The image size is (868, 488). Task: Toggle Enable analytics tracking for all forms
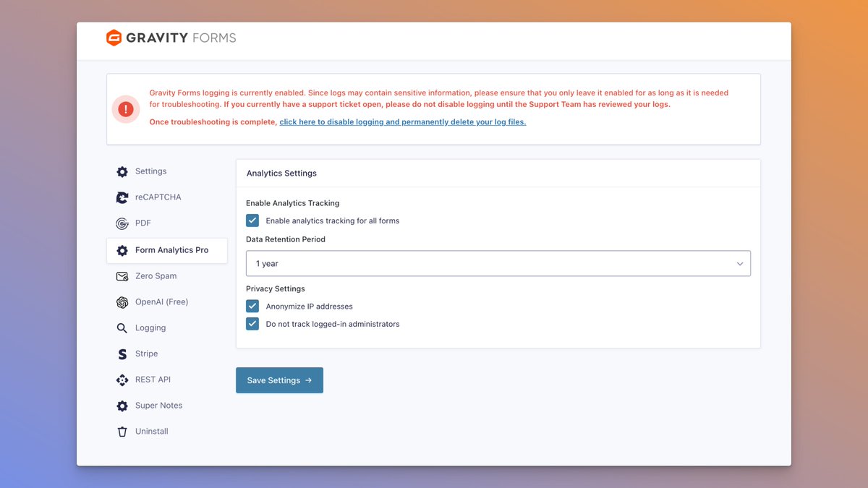pos(252,221)
